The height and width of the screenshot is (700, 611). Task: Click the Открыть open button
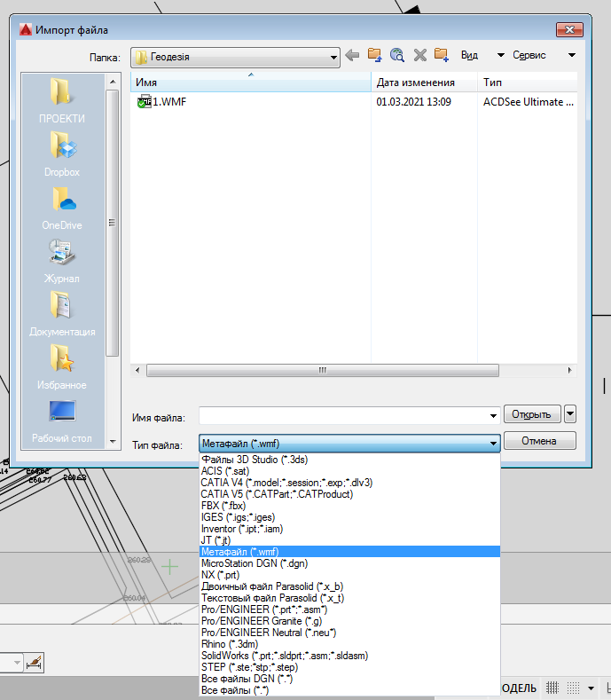(x=532, y=414)
